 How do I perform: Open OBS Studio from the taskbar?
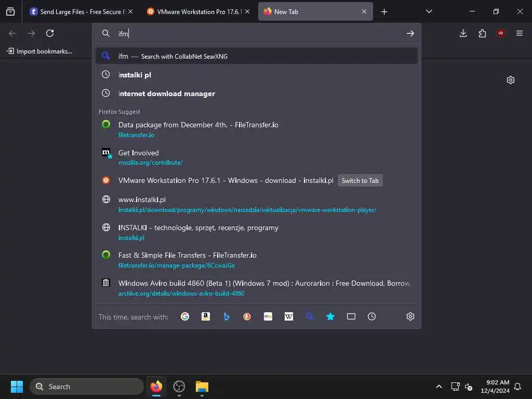click(179, 387)
